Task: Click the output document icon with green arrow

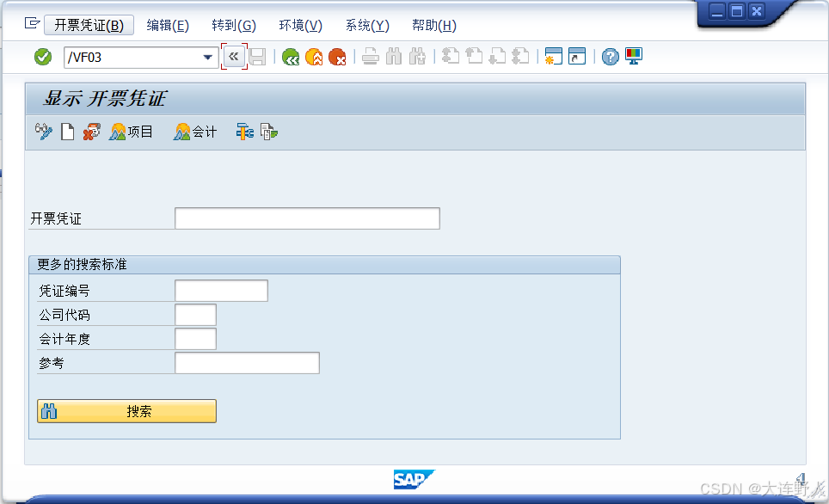Action: click(x=269, y=132)
